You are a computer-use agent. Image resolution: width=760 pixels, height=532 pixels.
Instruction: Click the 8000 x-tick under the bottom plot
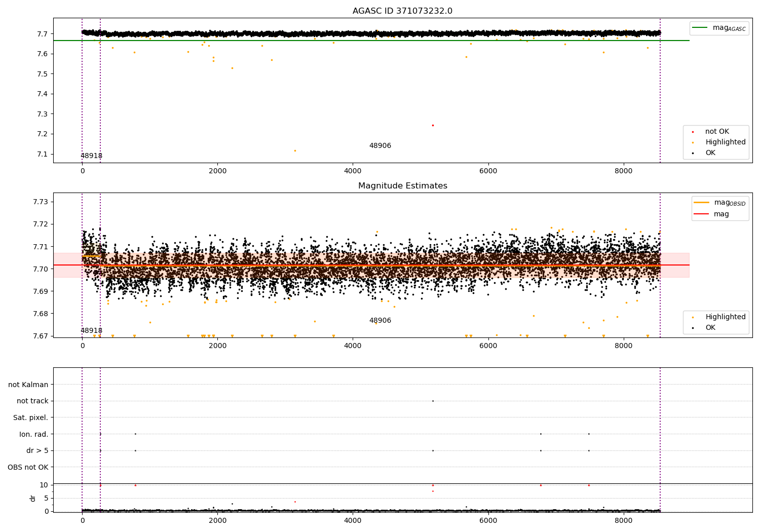(x=623, y=521)
